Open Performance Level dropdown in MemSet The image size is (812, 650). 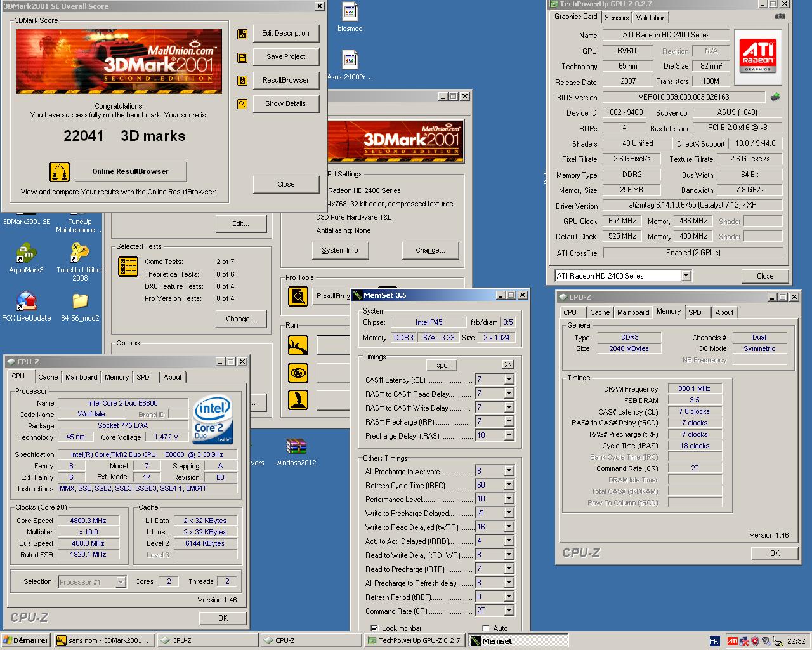[508, 499]
